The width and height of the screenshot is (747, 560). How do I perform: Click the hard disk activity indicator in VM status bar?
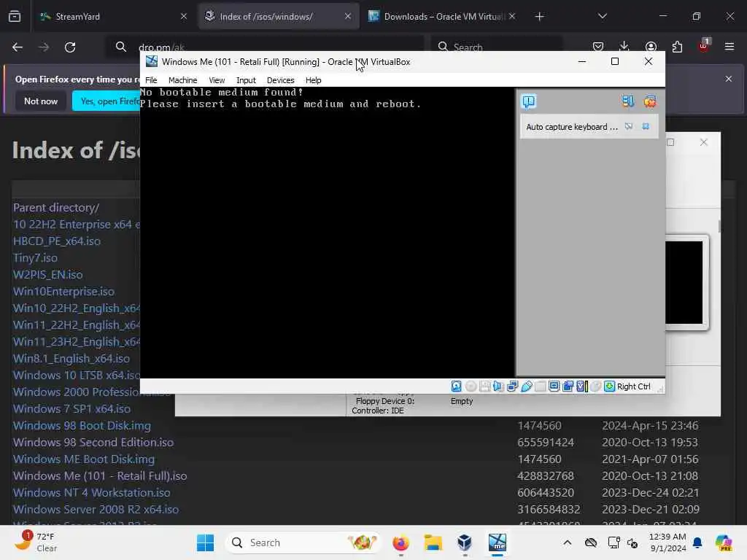457,386
